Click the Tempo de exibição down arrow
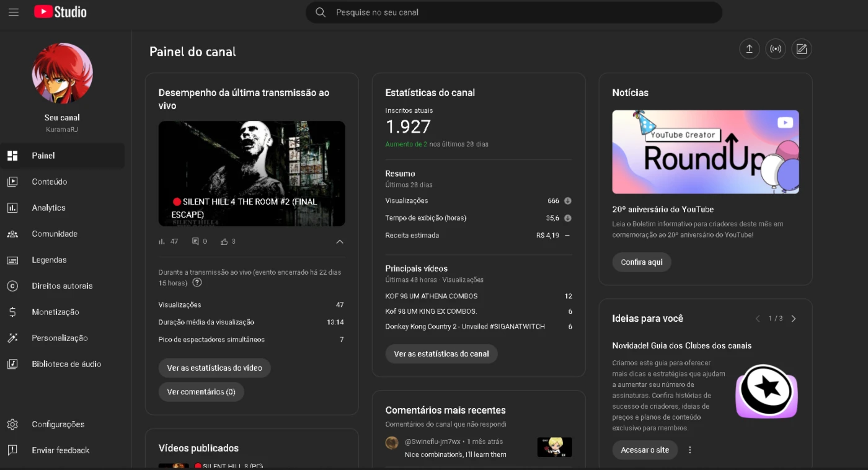Screen dimensions: 868x470 point(567,218)
